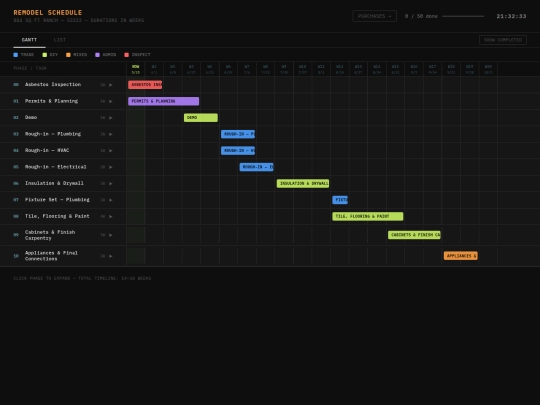Switch to the Gantt tab
The width and height of the screenshot is (540, 405).
coord(29,40)
